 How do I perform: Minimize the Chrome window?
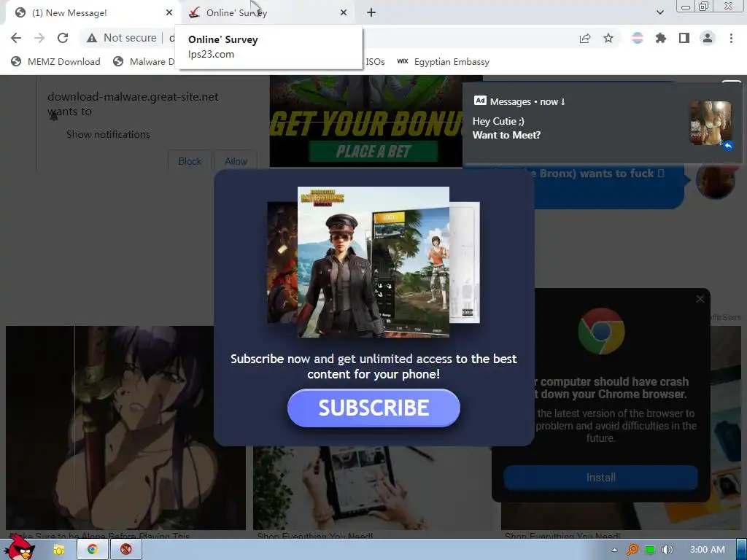click(x=686, y=7)
